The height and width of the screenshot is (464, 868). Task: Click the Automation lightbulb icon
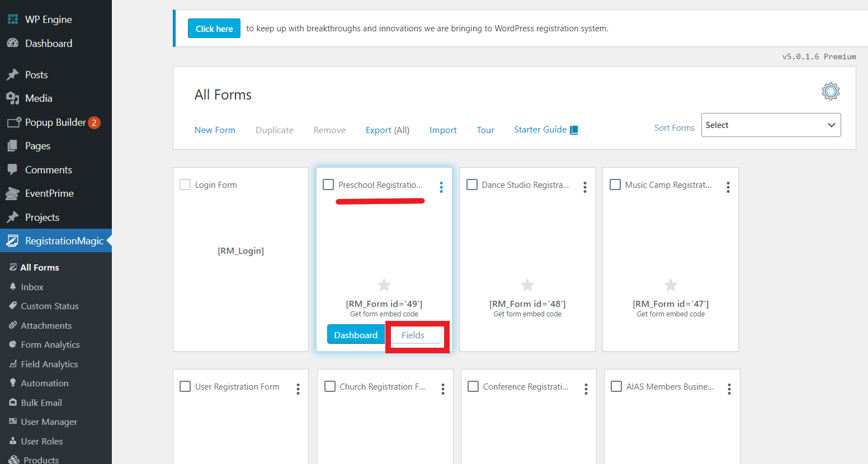(x=13, y=383)
